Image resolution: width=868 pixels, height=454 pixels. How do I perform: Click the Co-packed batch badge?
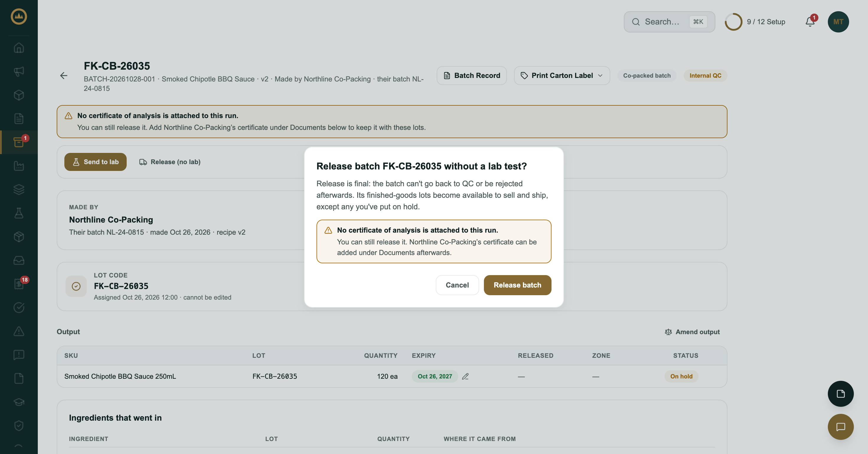[x=646, y=76]
